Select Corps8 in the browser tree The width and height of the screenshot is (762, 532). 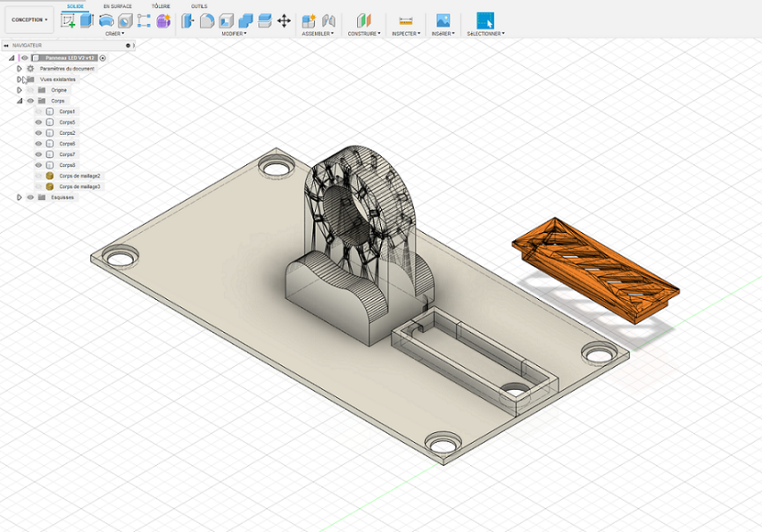pos(67,165)
